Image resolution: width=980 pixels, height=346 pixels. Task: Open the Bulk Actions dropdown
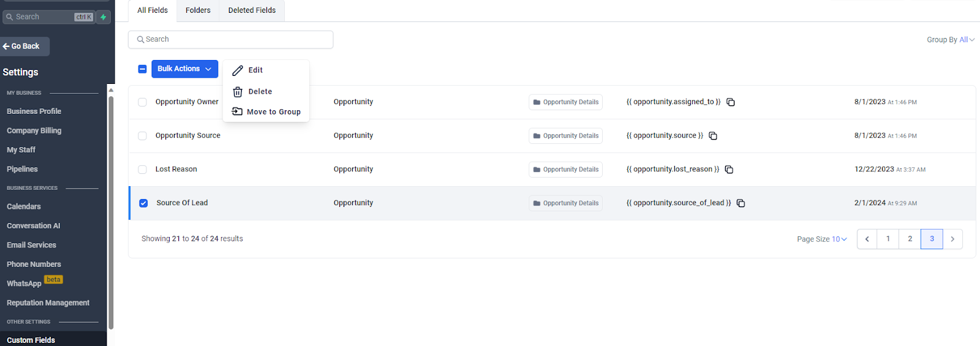(184, 69)
